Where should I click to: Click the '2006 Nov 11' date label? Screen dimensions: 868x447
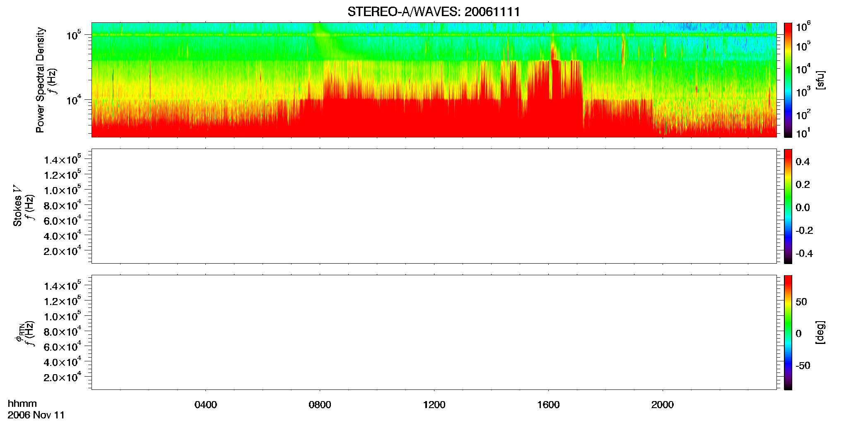(x=36, y=415)
